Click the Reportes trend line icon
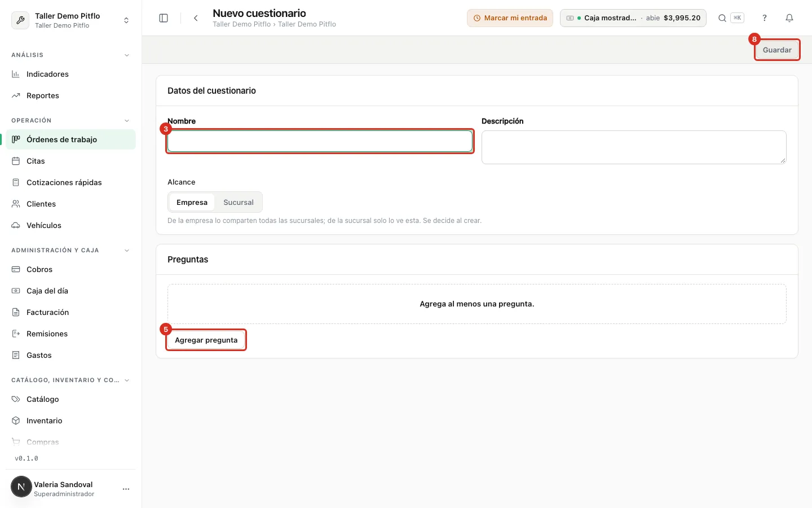Viewport: 812px width, 508px height. click(x=16, y=95)
